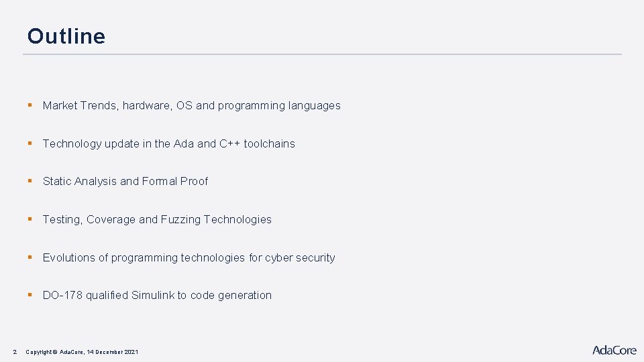This screenshot has height=362, width=644.
Task: Click the bullet marker before DO-178 line
Action: [30, 295]
